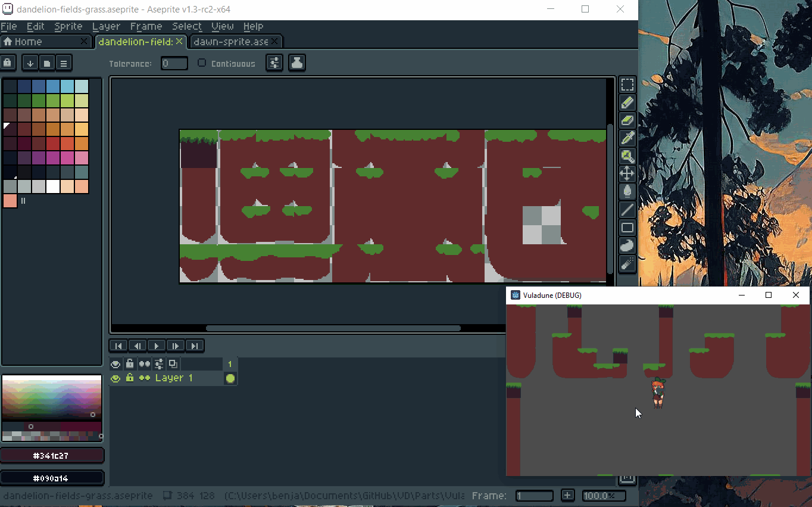Select the Rectangle shape tool
Screen dimensions: 812x507
[627, 228]
